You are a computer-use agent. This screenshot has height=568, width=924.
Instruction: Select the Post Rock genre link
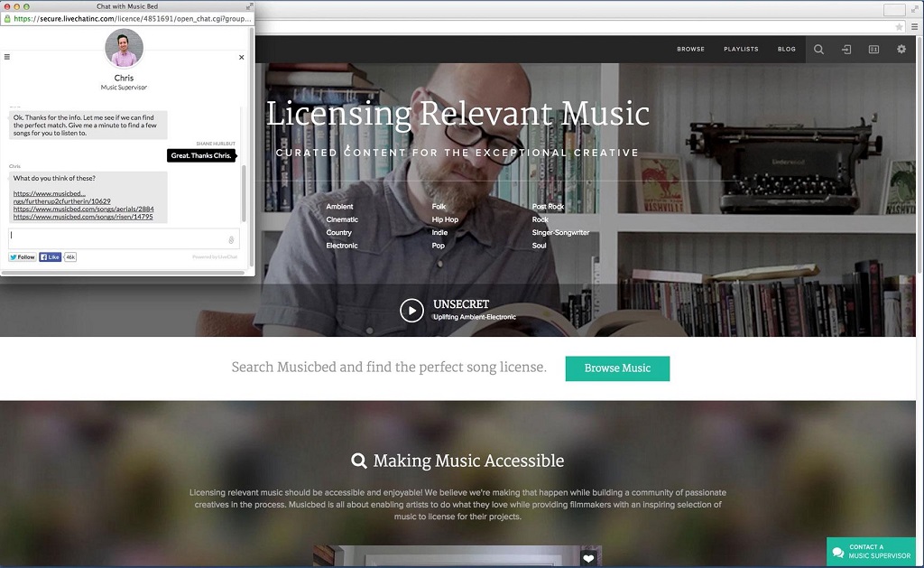click(548, 207)
